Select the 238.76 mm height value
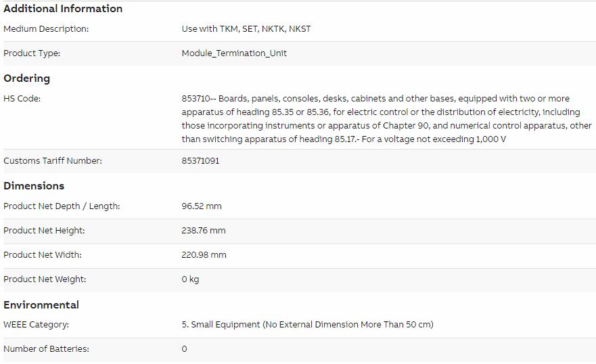 pos(204,231)
